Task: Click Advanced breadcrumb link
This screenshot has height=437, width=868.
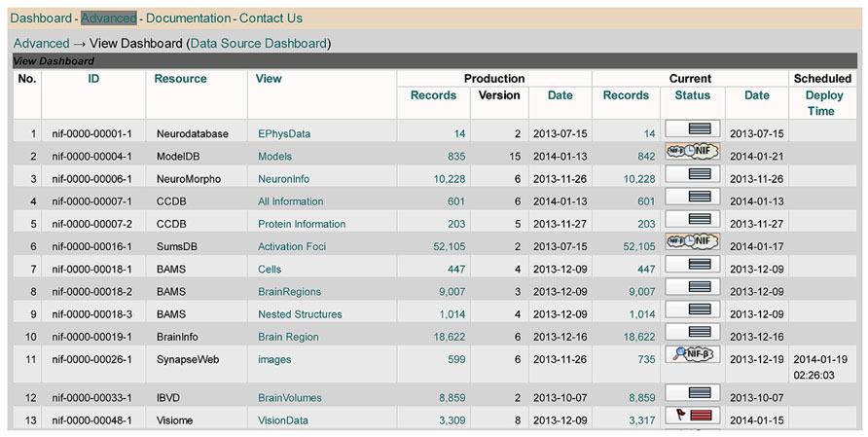Action: [42, 43]
